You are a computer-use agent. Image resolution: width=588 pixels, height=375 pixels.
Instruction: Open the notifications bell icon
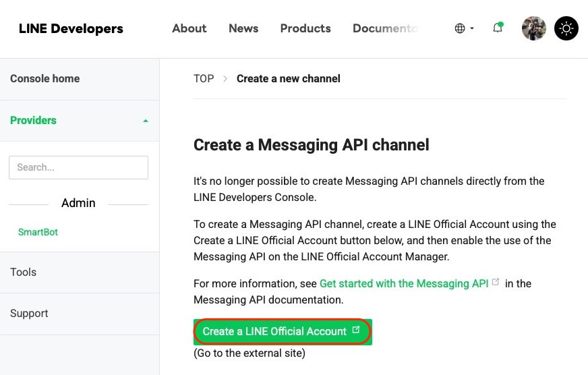tap(498, 28)
